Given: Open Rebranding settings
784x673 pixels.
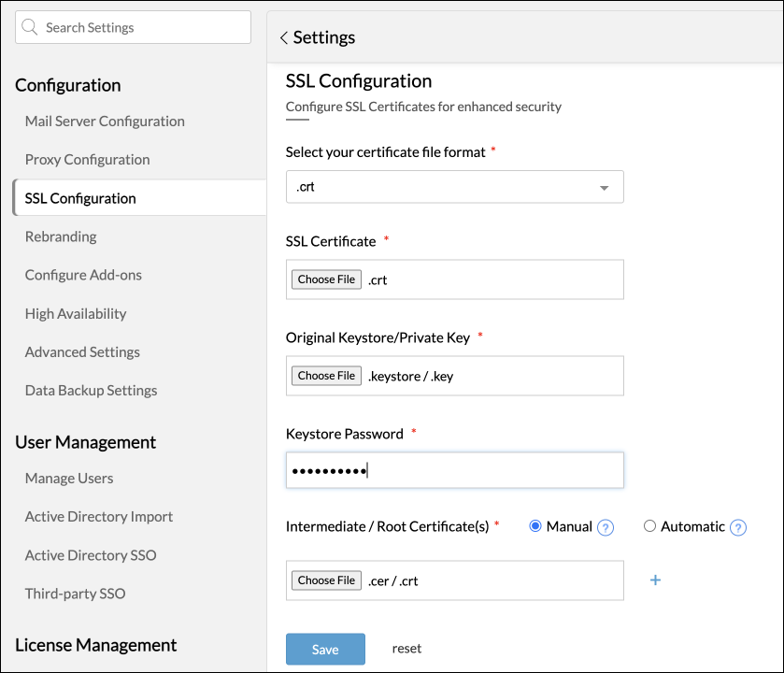Looking at the screenshot, I should pyautogui.click(x=61, y=236).
